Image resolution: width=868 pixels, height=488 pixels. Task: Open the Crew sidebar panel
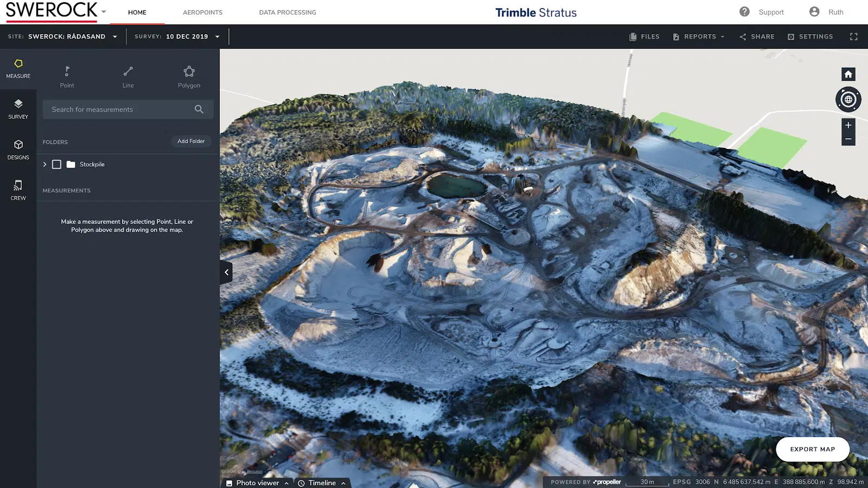[x=18, y=190]
